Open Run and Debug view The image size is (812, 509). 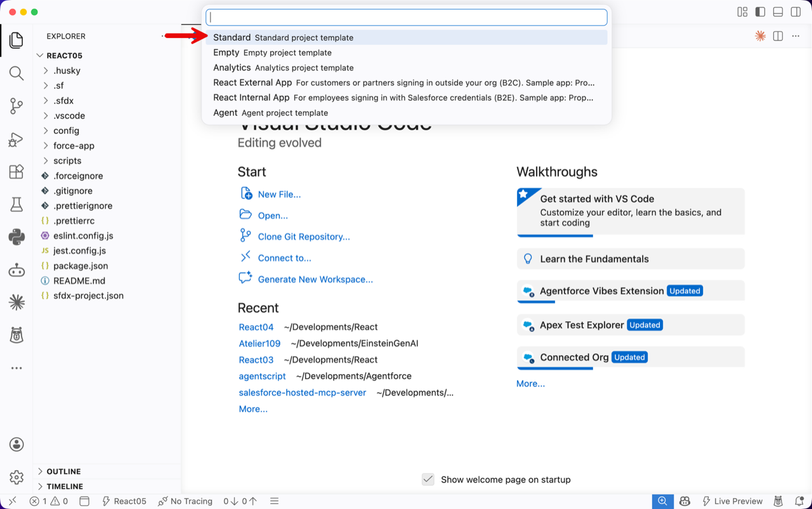point(16,139)
